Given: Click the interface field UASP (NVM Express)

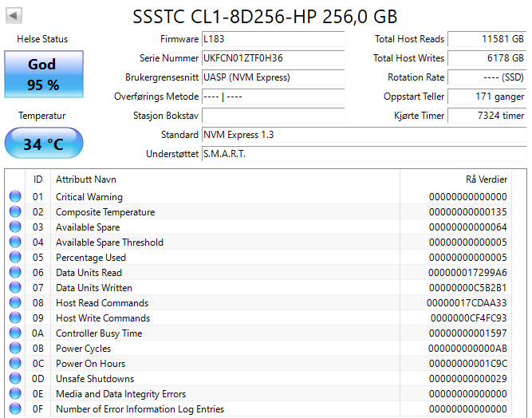Looking at the screenshot, I should point(273,77).
